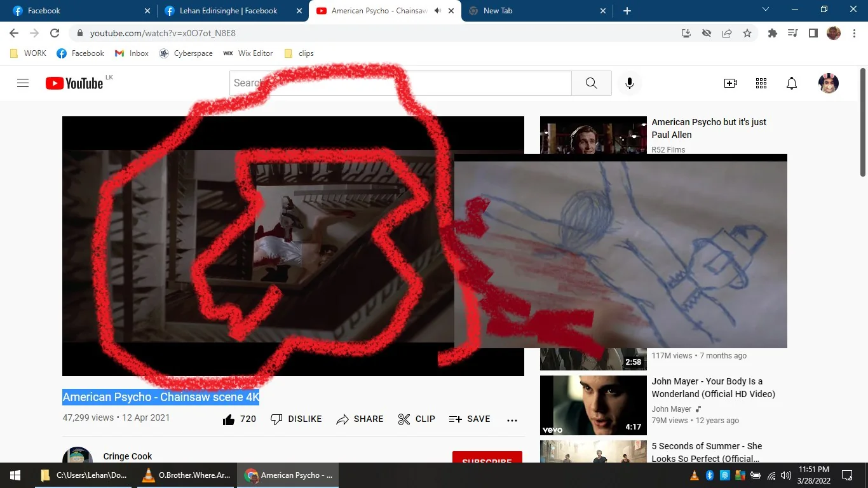The width and height of the screenshot is (868, 488).
Task: Open the Cyberspace bookmark
Action: [186, 53]
